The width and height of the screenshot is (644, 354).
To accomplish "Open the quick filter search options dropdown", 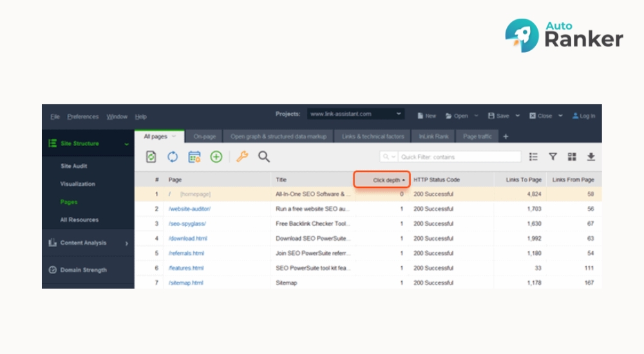I will pos(389,157).
